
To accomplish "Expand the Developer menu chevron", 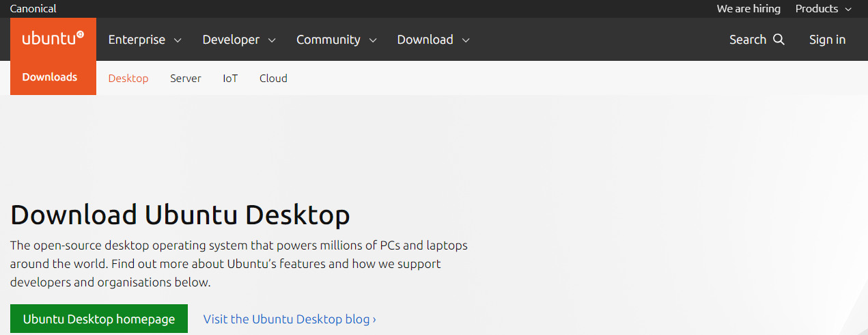I will (272, 40).
